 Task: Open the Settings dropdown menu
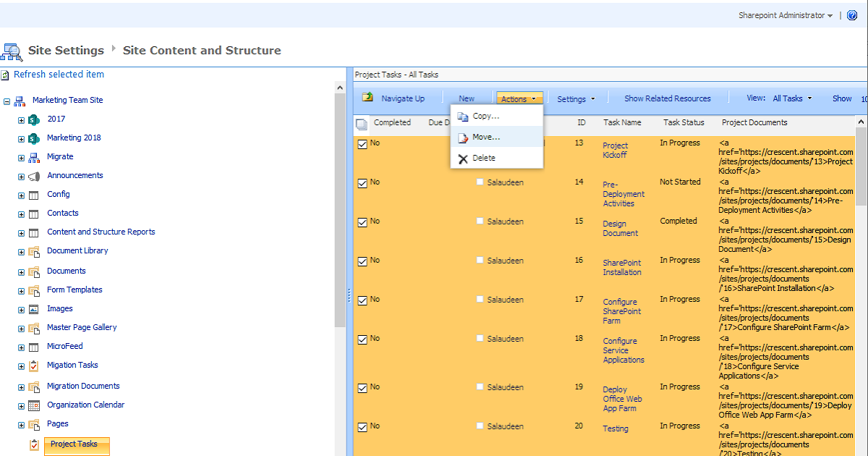(x=576, y=98)
